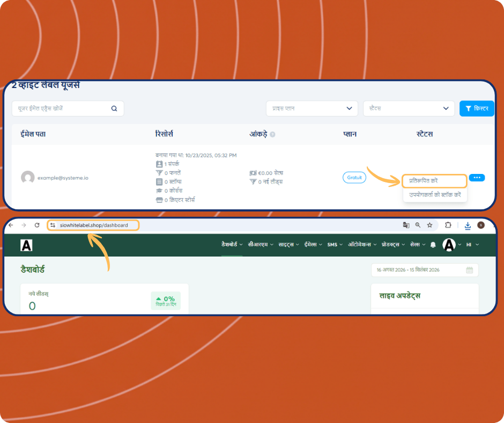The height and width of the screenshot is (423, 504).
Task: Click the help icon next to आंकड़े
Action: click(x=272, y=135)
